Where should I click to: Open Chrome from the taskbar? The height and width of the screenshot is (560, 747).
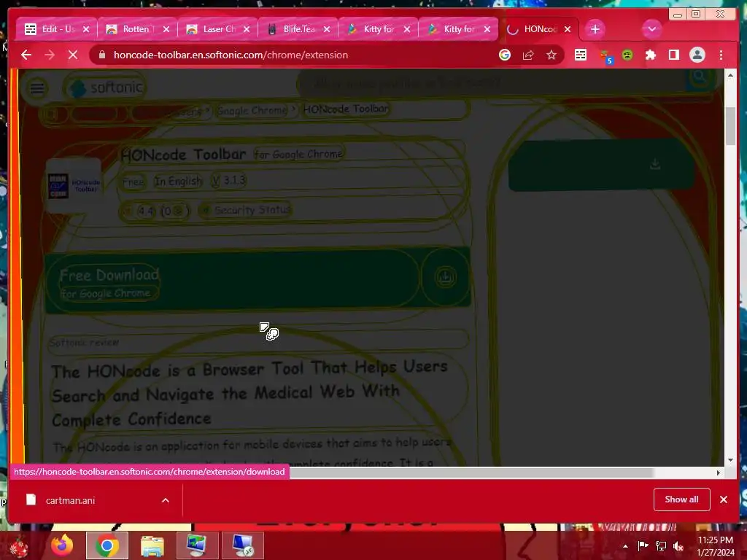107,545
